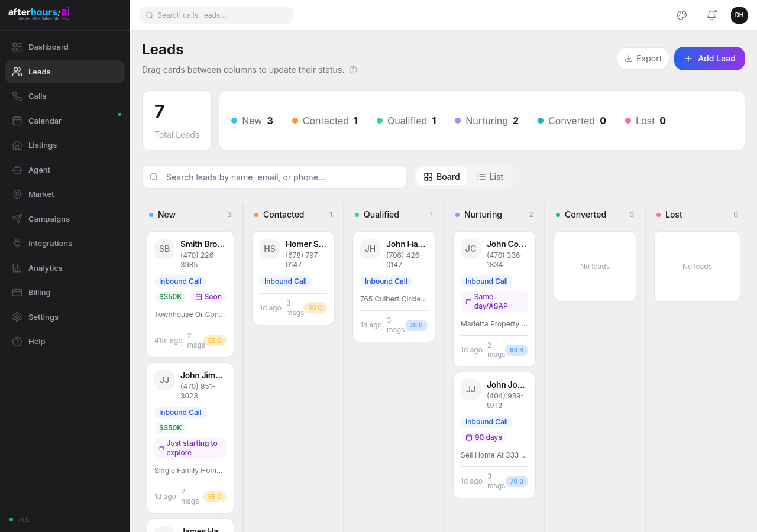Open the Analytics icon in the sidebar
The height and width of the screenshot is (532, 757).
[x=18, y=268]
